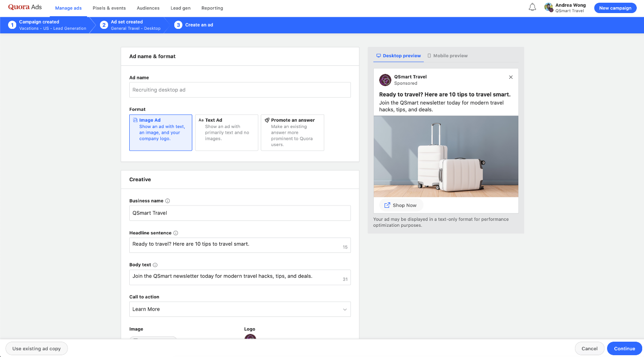
Task: Show the Desktop preview tab
Action: [x=399, y=56]
